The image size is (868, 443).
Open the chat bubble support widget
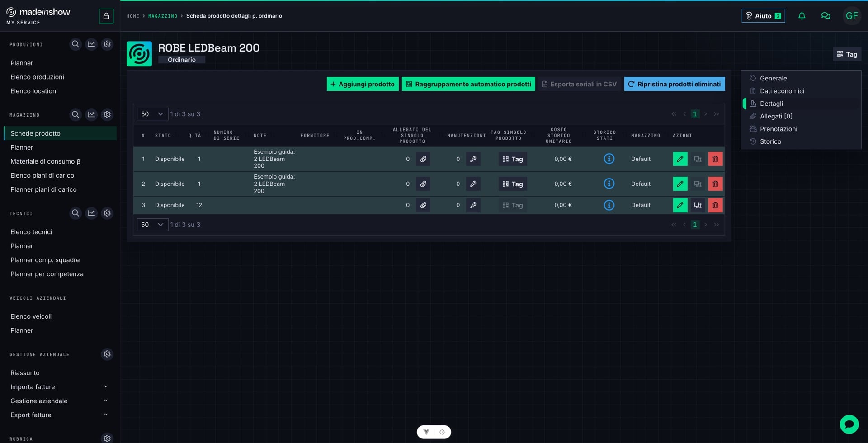click(849, 424)
